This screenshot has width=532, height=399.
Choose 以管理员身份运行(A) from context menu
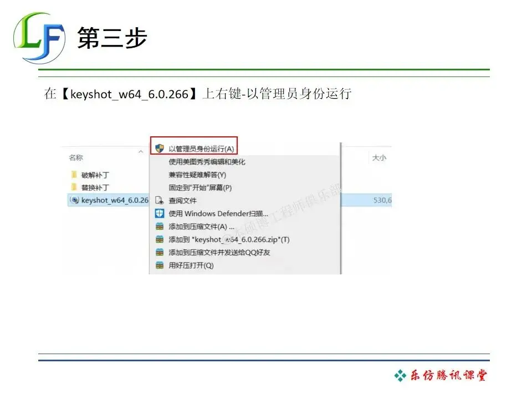click(201, 149)
